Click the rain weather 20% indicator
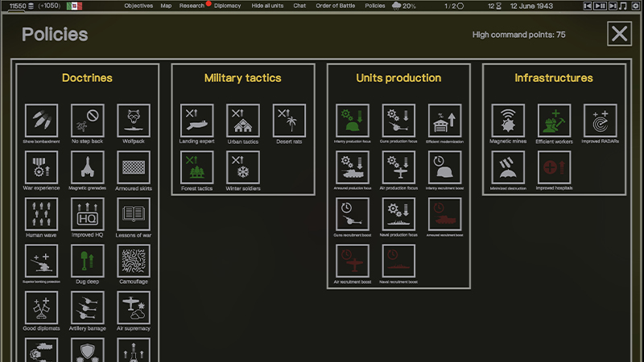The image size is (644, 362). tap(404, 6)
